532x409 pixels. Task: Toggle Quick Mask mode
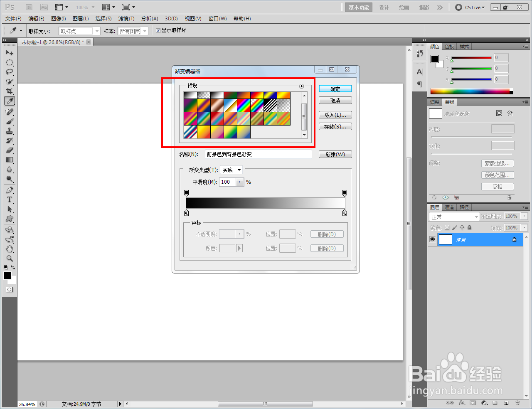(10, 289)
